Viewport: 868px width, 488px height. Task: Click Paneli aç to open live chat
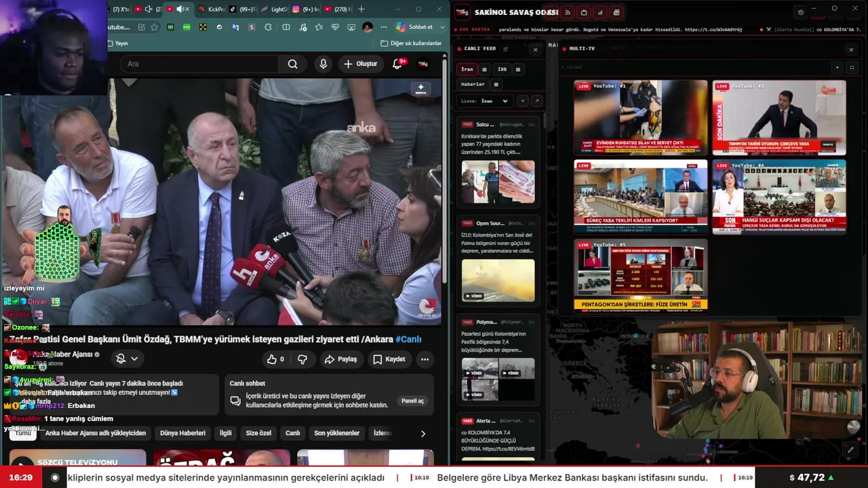413,401
